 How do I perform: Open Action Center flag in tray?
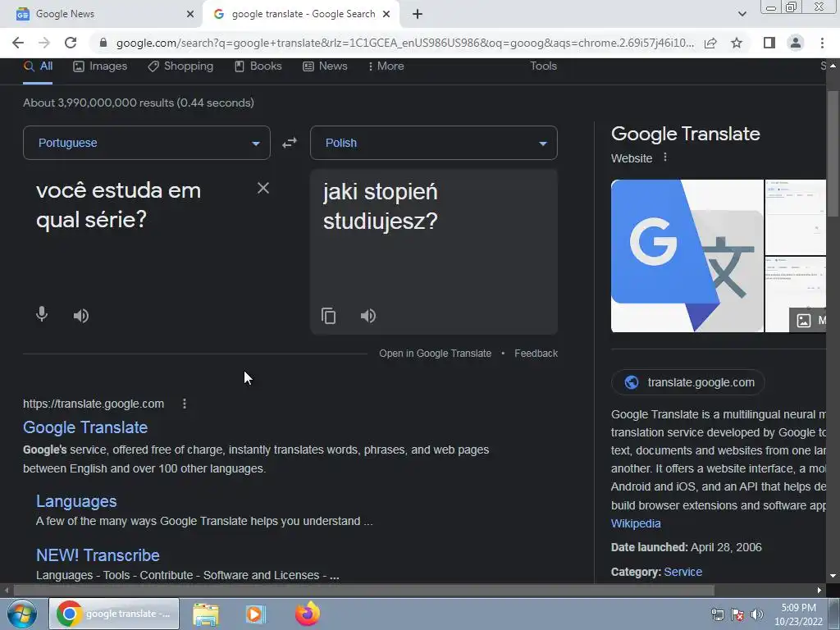[737, 614]
